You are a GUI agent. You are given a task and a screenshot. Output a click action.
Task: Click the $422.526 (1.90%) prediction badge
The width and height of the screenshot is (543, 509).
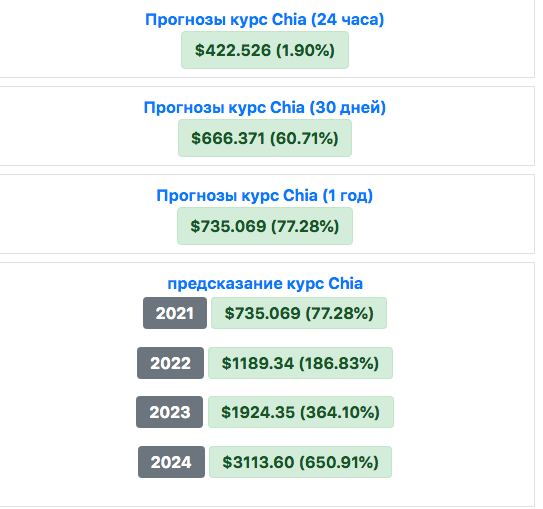(265, 50)
